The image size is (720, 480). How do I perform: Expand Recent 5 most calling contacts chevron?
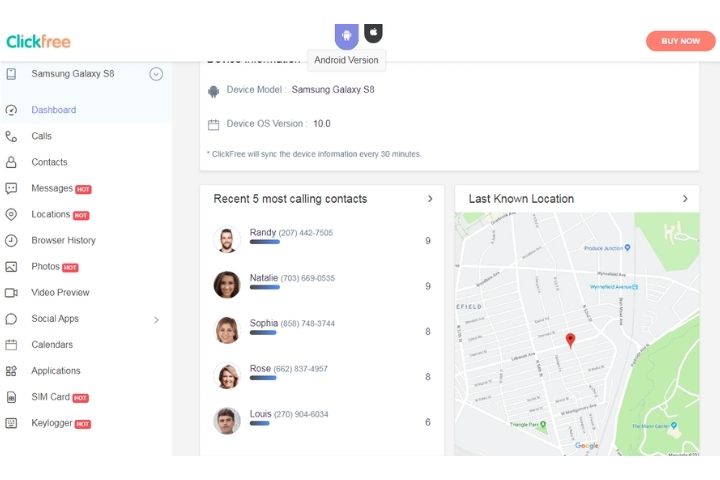(x=430, y=199)
